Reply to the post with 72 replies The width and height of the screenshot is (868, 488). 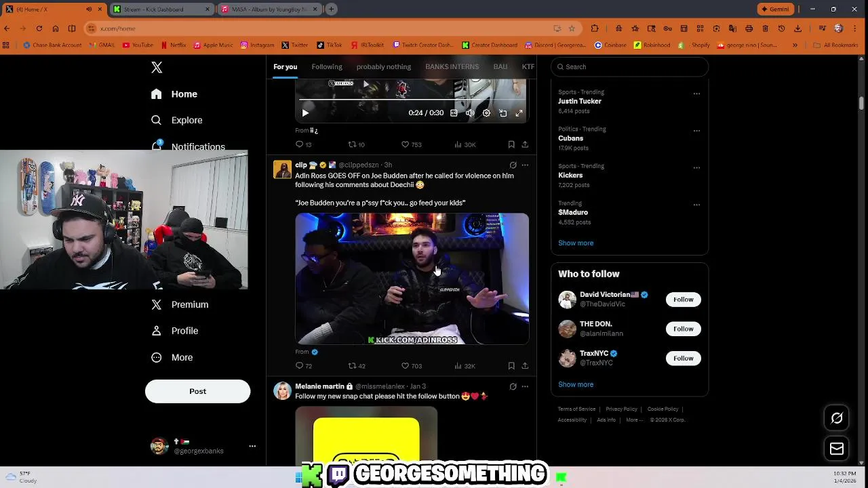303,366
